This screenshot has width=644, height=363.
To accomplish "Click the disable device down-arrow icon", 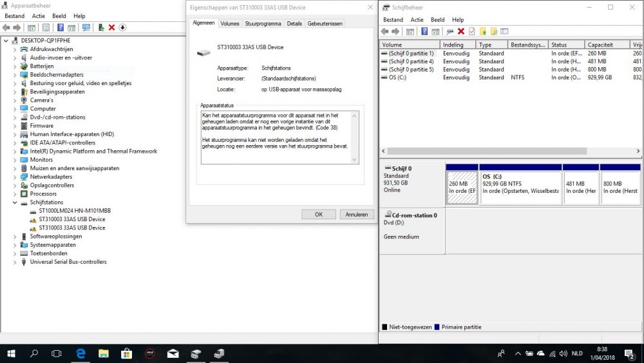I will tap(122, 28).
